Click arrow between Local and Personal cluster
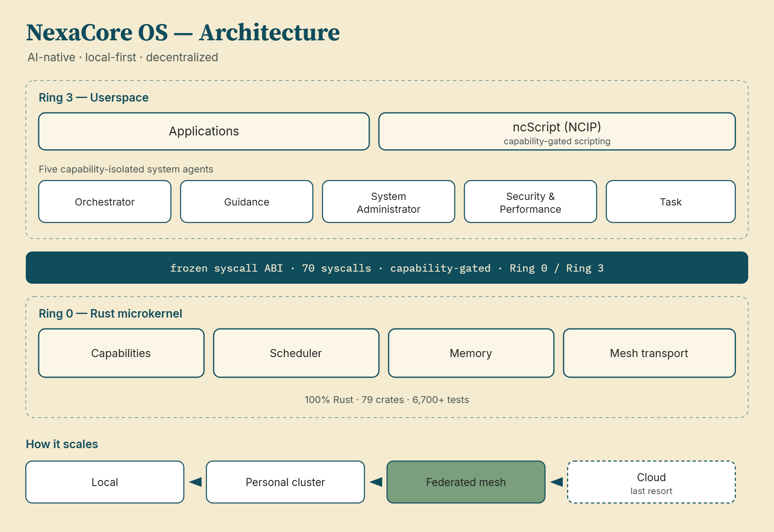 tap(195, 482)
